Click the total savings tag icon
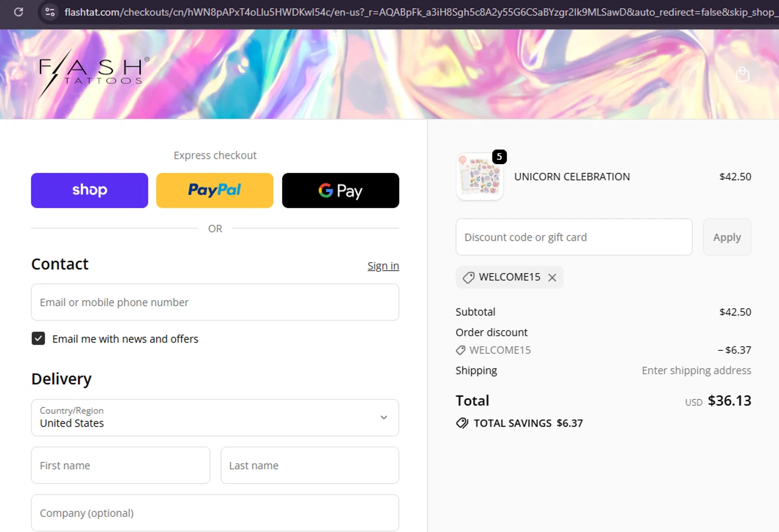The height and width of the screenshot is (532, 779). tap(462, 424)
